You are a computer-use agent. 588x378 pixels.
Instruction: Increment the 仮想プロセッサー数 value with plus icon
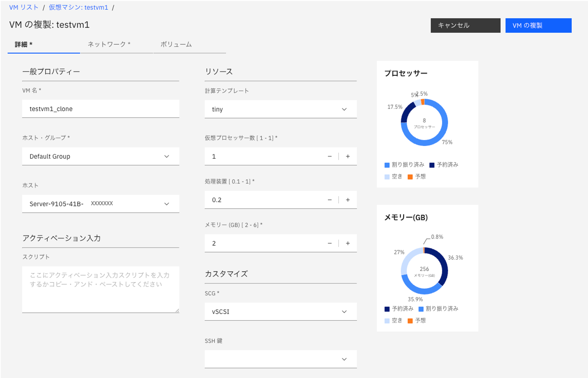pyautogui.click(x=348, y=156)
